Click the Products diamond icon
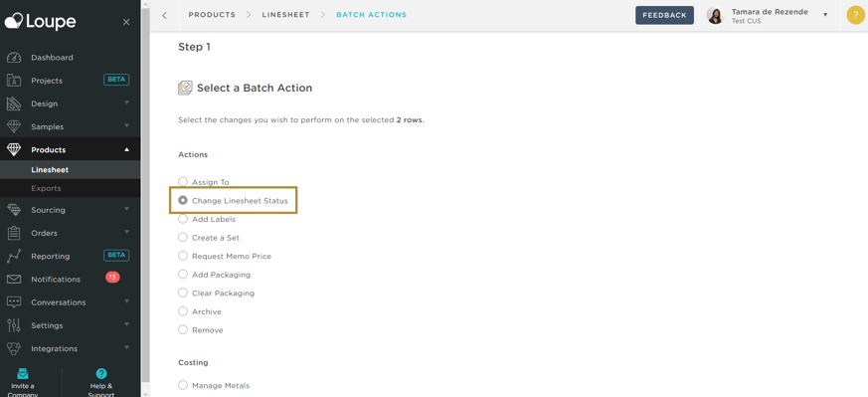 [14, 150]
